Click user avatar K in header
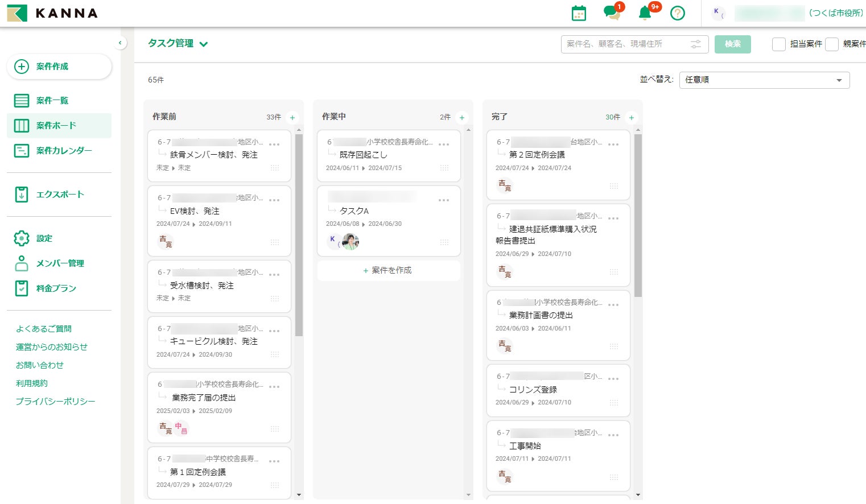Image resolution: width=866 pixels, height=504 pixels. point(718,13)
